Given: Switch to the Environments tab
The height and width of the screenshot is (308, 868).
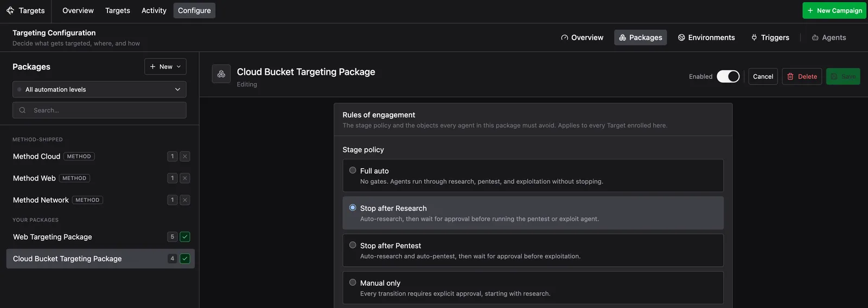Looking at the screenshot, I should pyautogui.click(x=706, y=37).
